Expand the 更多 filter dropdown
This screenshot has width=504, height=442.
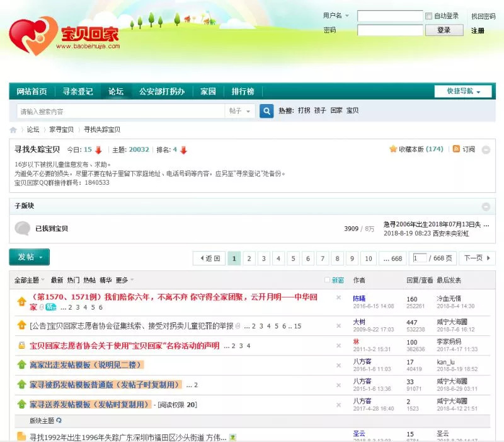[125, 280]
